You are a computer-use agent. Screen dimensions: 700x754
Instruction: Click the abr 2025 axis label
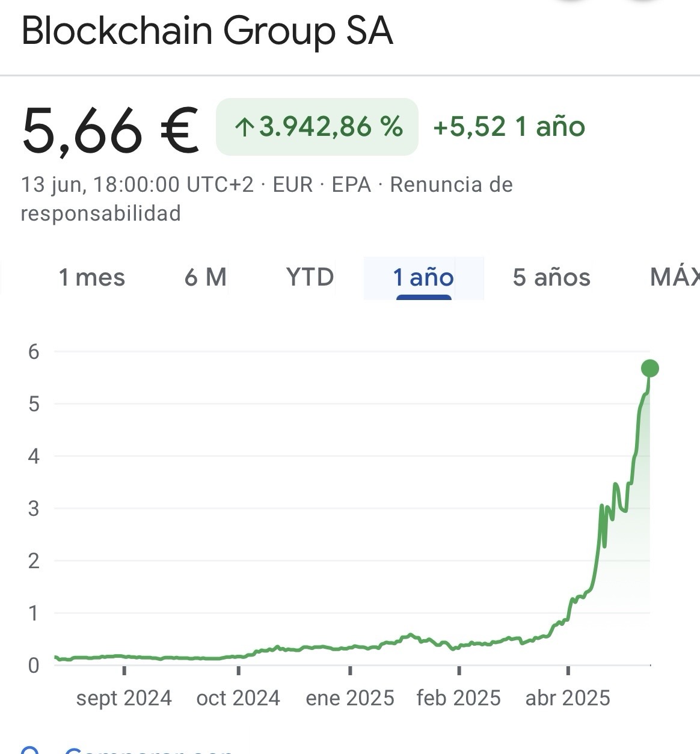pyautogui.click(x=568, y=698)
